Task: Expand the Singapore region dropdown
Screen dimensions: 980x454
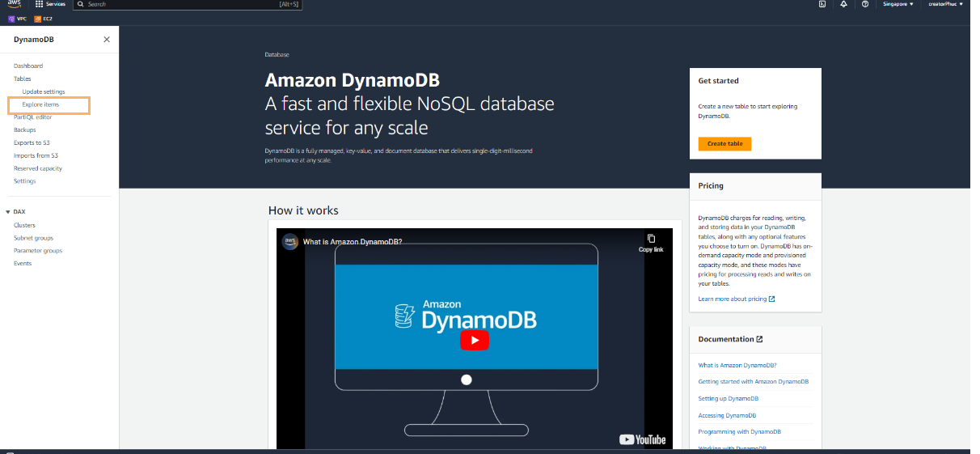Action: point(898,4)
